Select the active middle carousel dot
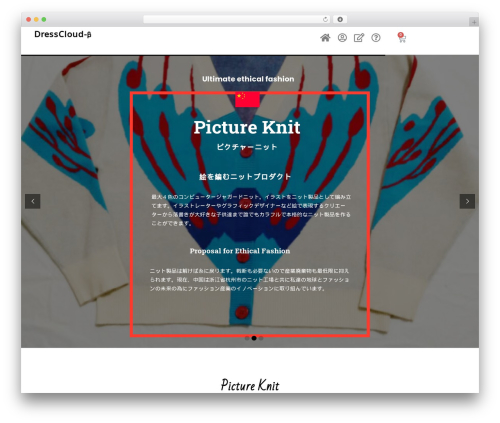 [x=254, y=338]
